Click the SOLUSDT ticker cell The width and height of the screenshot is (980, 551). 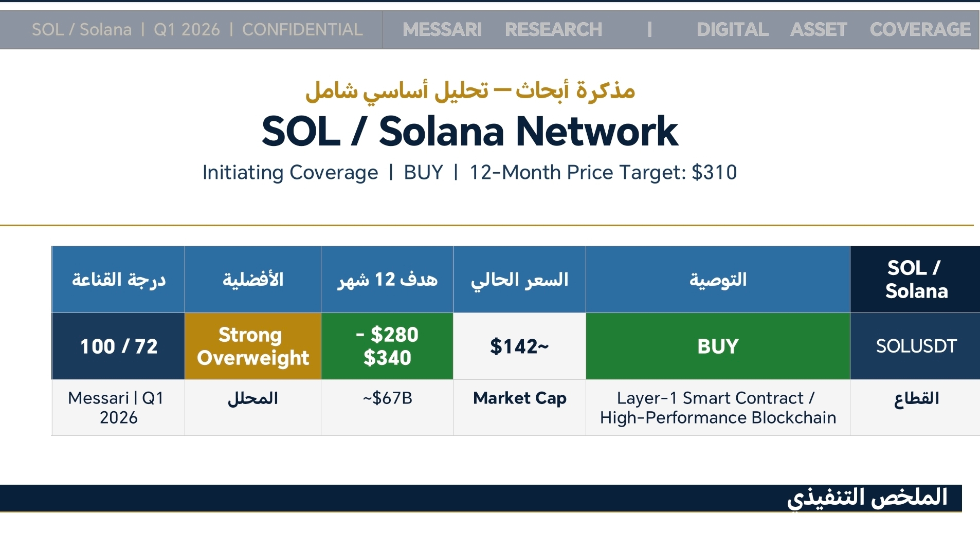916,346
